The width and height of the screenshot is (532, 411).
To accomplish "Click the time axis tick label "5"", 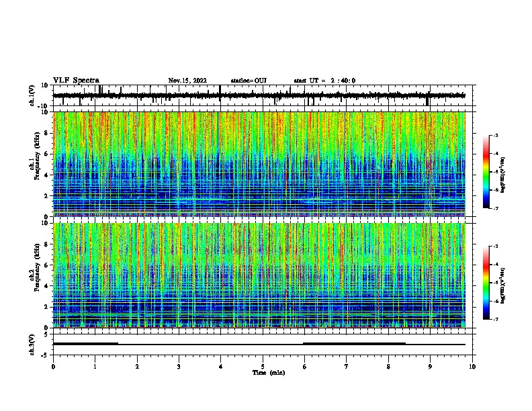I will pyautogui.click(x=263, y=367).
